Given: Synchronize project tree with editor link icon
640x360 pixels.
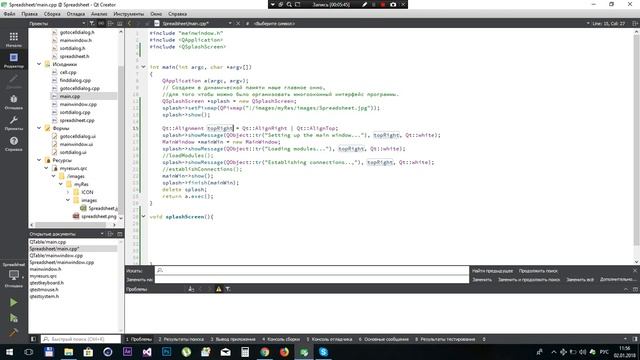Looking at the screenshot, I should pyautogui.click(x=101, y=24).
